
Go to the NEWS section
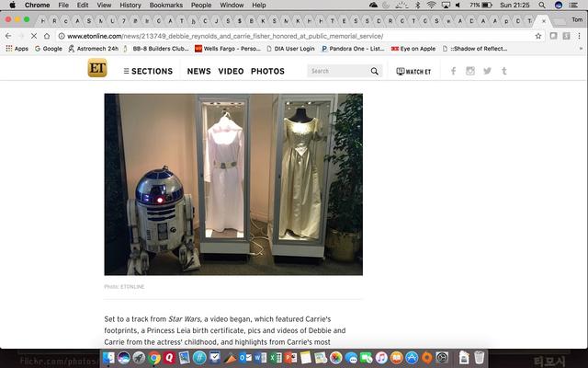[x=198, y=71]
